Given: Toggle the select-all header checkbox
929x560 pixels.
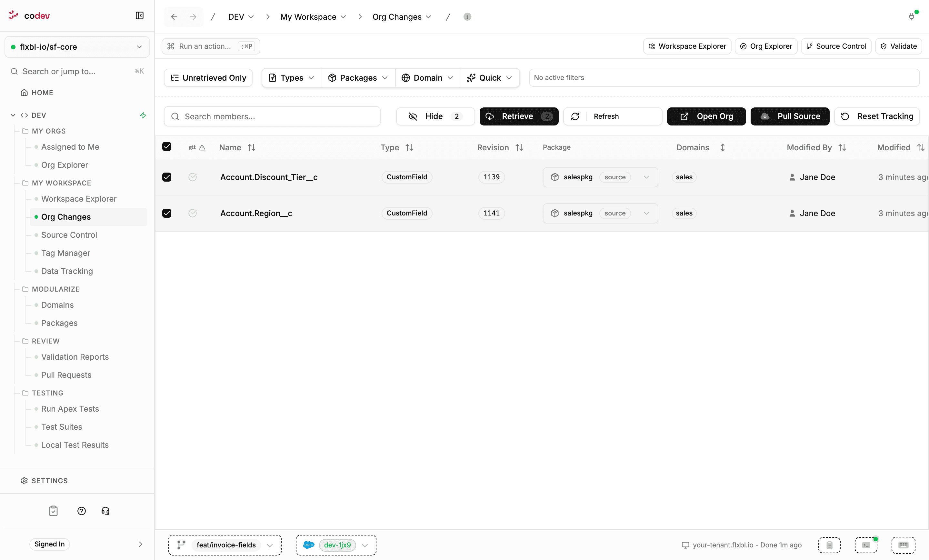Looking at the screenshot, I should tap(167, 147).
